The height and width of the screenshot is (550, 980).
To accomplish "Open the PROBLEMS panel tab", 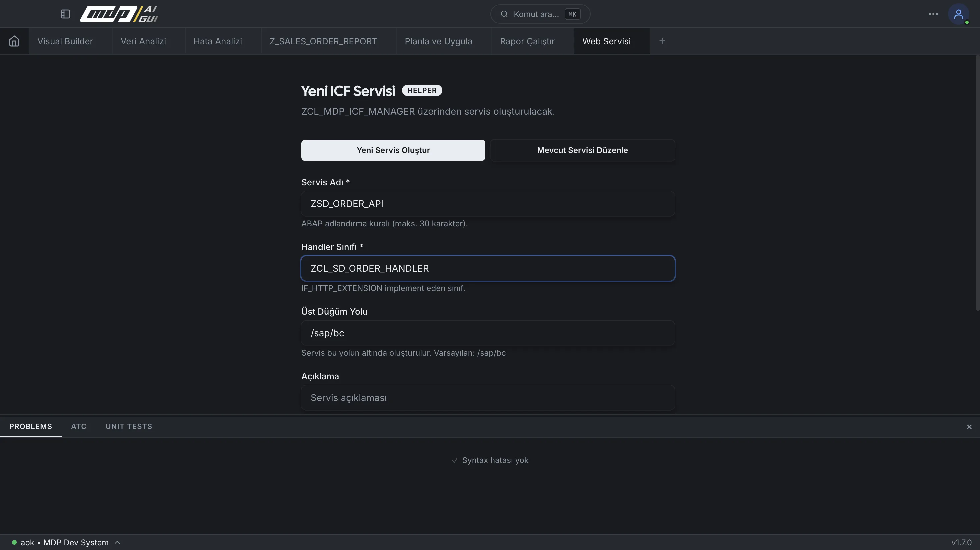I will 30,426.
